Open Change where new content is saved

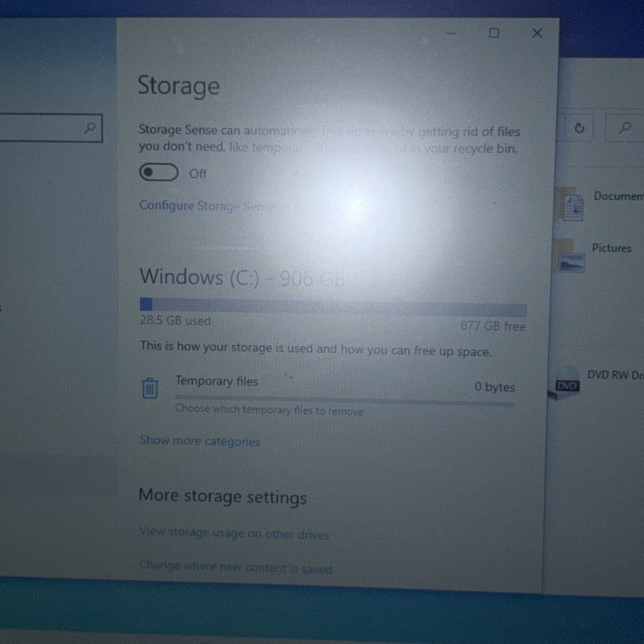point(235,567)
